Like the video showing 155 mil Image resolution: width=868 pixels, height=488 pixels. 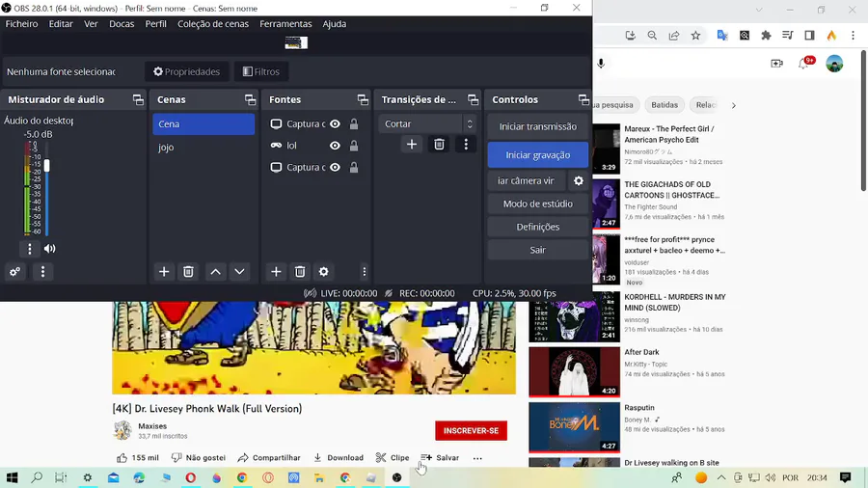coord(137,457)
